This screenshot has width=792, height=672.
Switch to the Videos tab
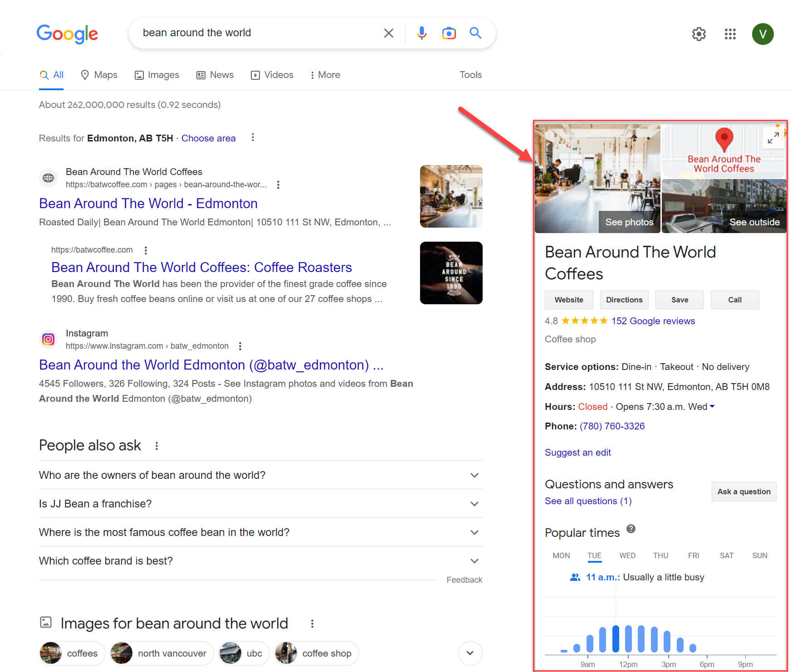point(272,75)
